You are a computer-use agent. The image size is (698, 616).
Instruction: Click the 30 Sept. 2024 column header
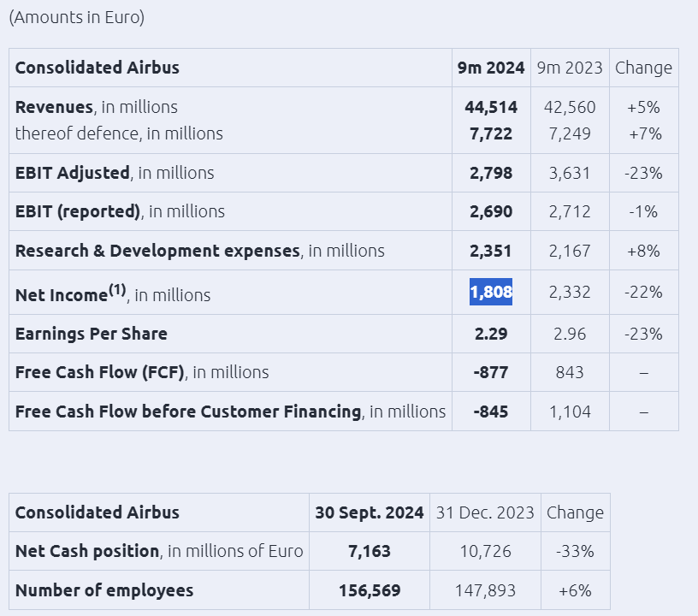(x=370, y=512)
